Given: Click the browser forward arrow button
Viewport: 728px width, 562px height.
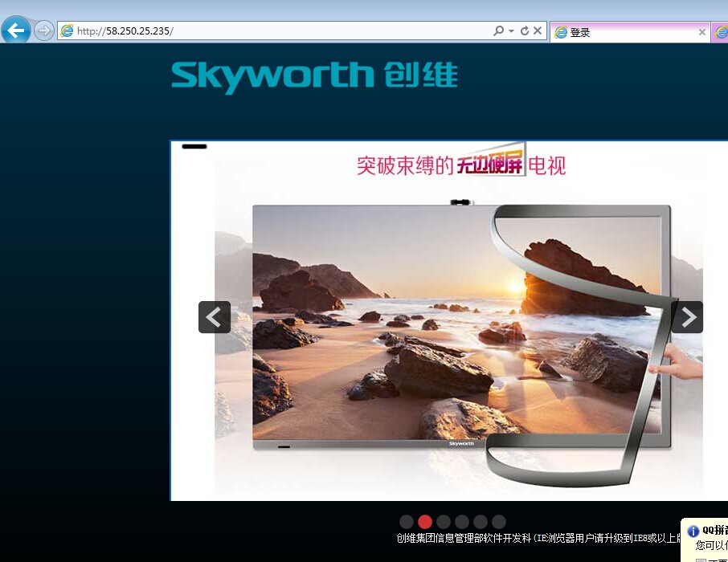Looking at the screenshot, I should 44,31.
